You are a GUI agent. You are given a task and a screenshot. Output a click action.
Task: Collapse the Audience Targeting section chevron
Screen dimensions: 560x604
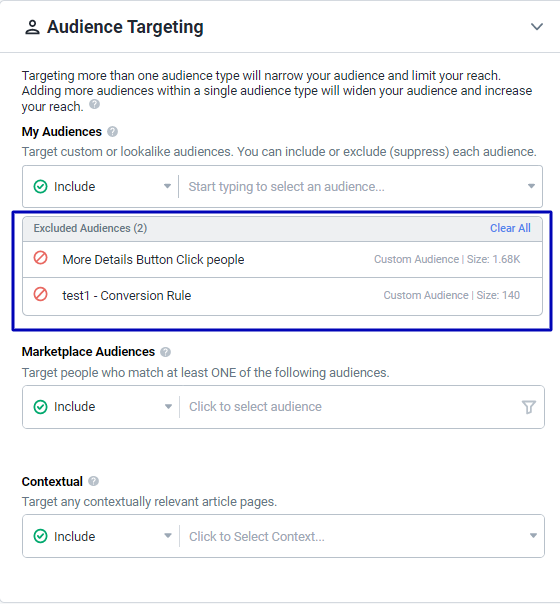coord(537,27)
